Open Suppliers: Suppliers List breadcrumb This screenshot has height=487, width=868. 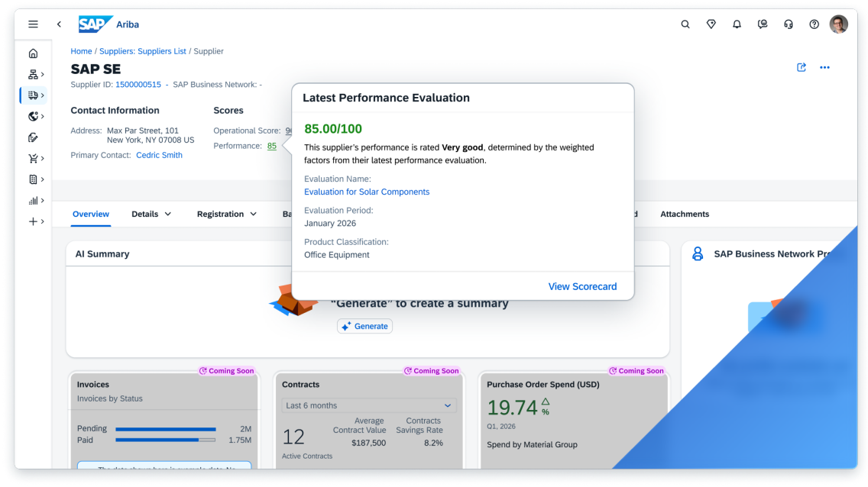point(142,51)
